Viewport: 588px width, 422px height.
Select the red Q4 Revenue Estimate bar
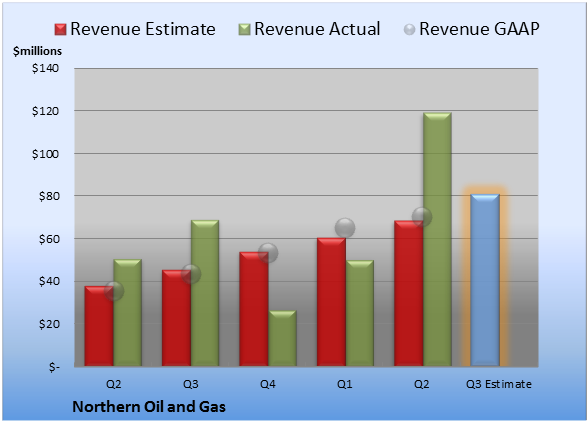(254, 309)
